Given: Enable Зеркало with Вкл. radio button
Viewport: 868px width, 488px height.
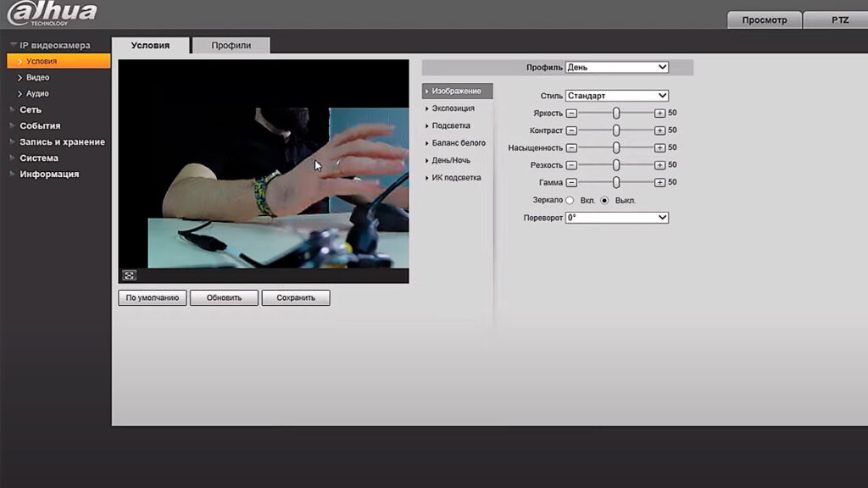Looking at the screenshot, I should point(570,200).
